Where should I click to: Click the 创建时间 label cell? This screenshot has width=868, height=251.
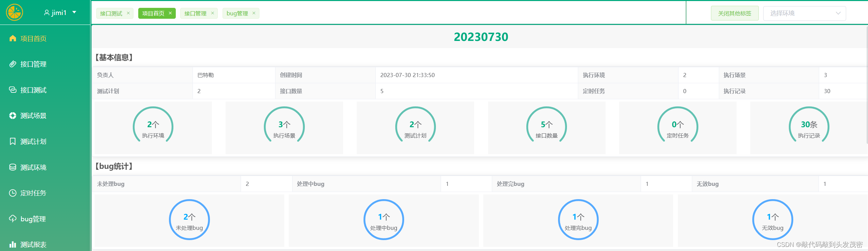pos(325,75)
